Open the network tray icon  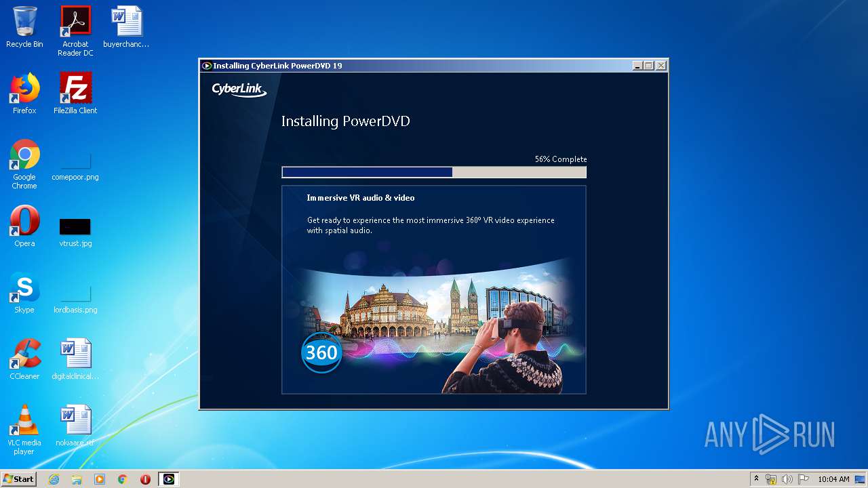(771, 479)
